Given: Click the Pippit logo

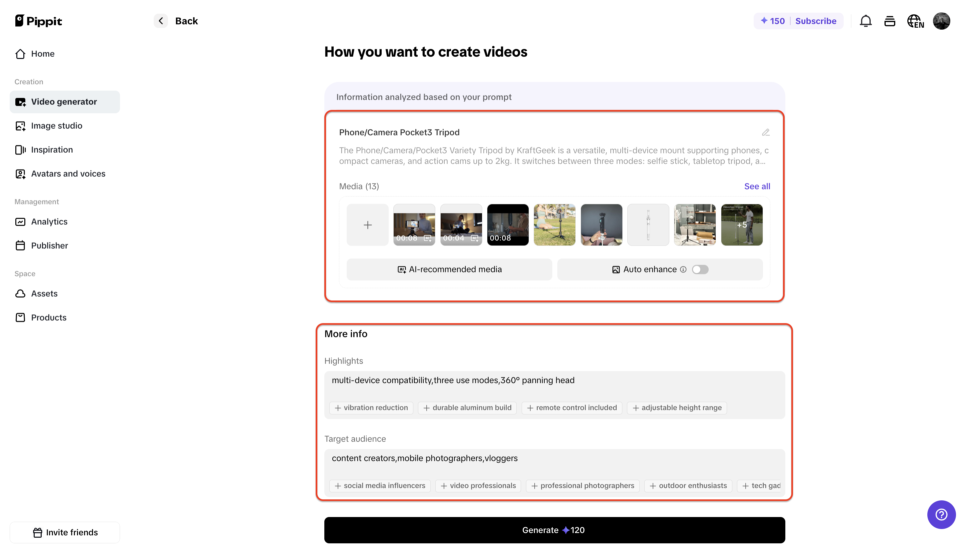Looking at the screenshot, I should point(38,21).
